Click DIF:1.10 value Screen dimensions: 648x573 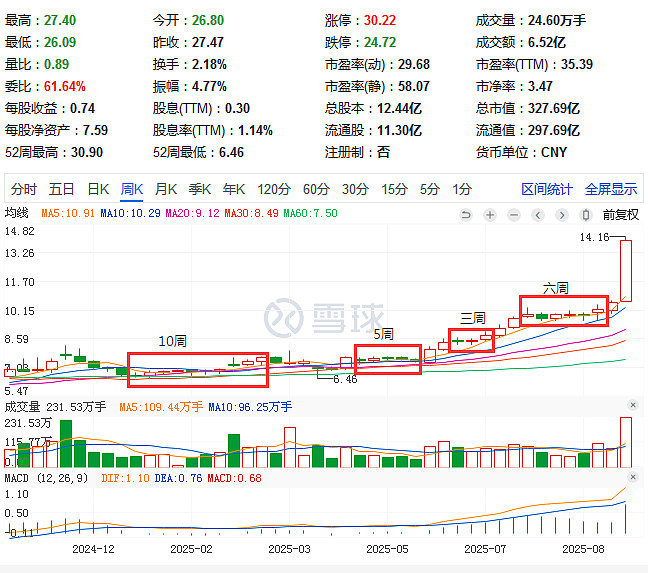point(125,478)
